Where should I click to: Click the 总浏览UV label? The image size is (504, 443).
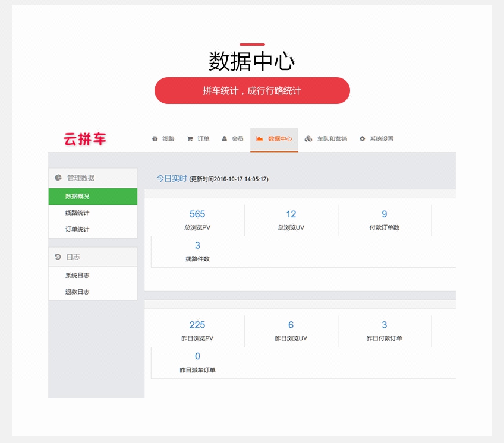[x=291, y=227]
